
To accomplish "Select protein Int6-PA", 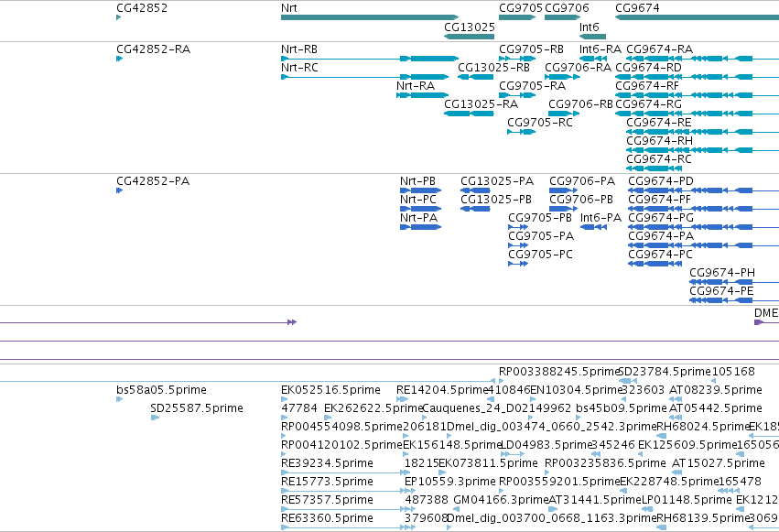I will coord(593,227).
